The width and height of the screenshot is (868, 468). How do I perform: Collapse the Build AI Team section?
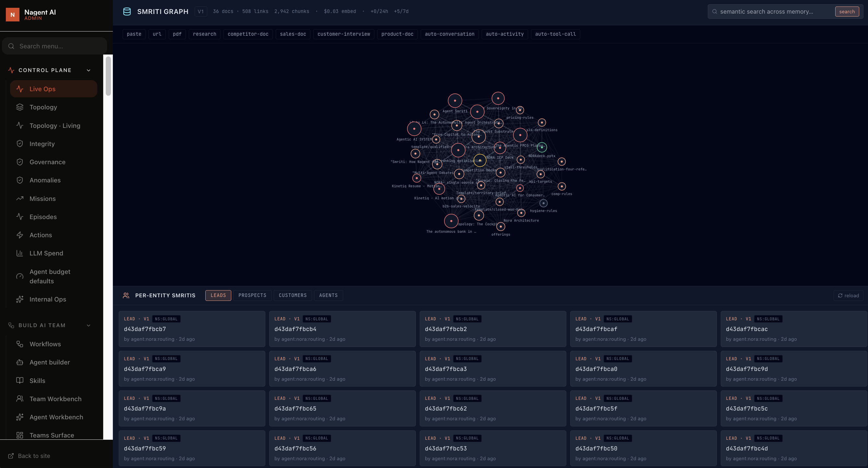click(x=89, y=326)
